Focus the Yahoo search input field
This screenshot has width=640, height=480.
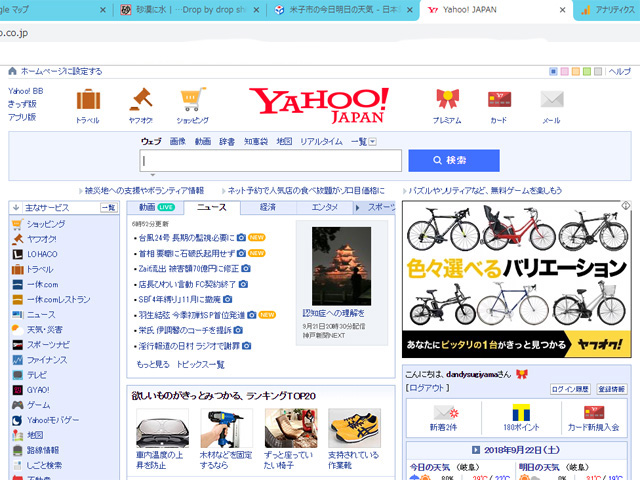point(270,160)
